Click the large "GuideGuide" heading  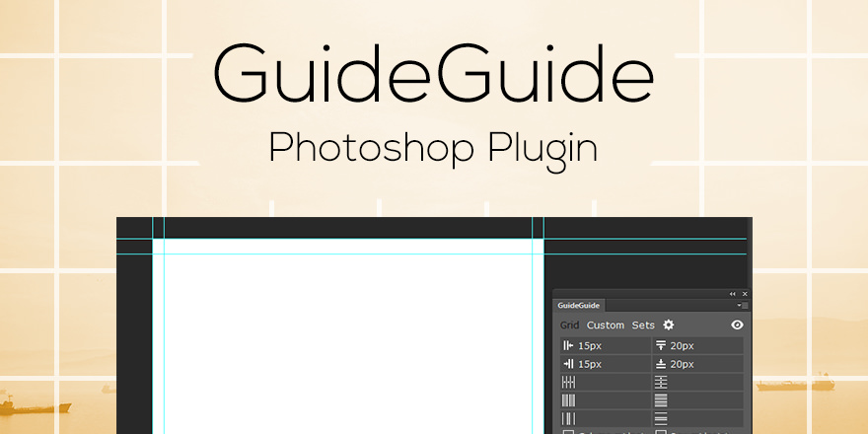(434, 74)
